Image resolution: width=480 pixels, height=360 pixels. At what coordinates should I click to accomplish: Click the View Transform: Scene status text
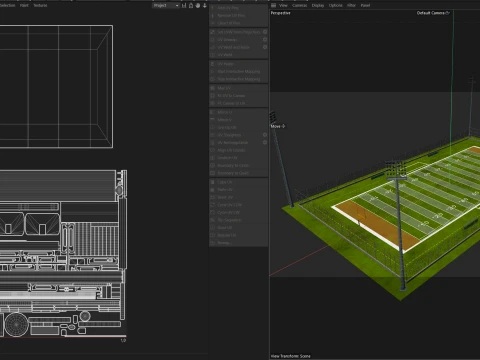pos(290,356)
